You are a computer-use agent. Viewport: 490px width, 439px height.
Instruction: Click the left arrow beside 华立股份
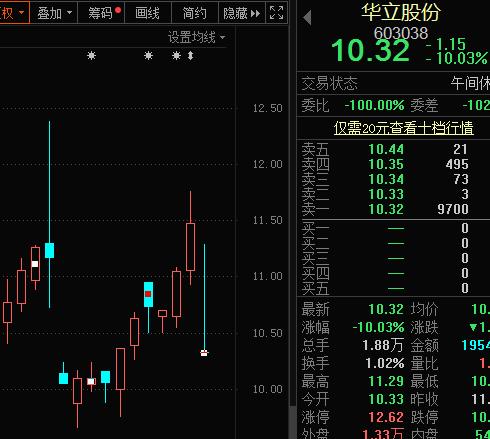(x=307, y=17)
